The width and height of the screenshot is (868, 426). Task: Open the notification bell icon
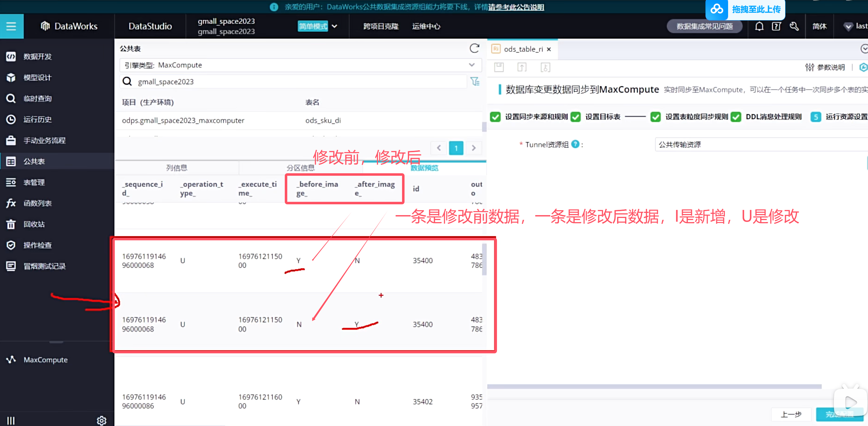coord(759,26)
